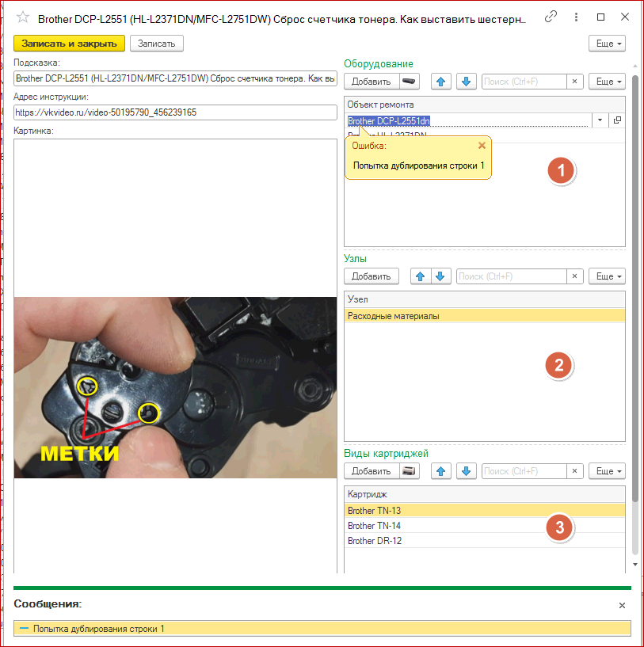
Task: Click the Brother DCP-L2551dn edit cell
Action: (x=468, y=120)
